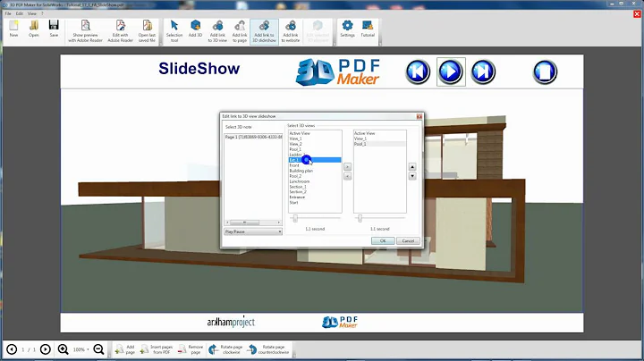This screenshot has height=361, width=644.
Task: Click Remove page
Action: [191, 349]
